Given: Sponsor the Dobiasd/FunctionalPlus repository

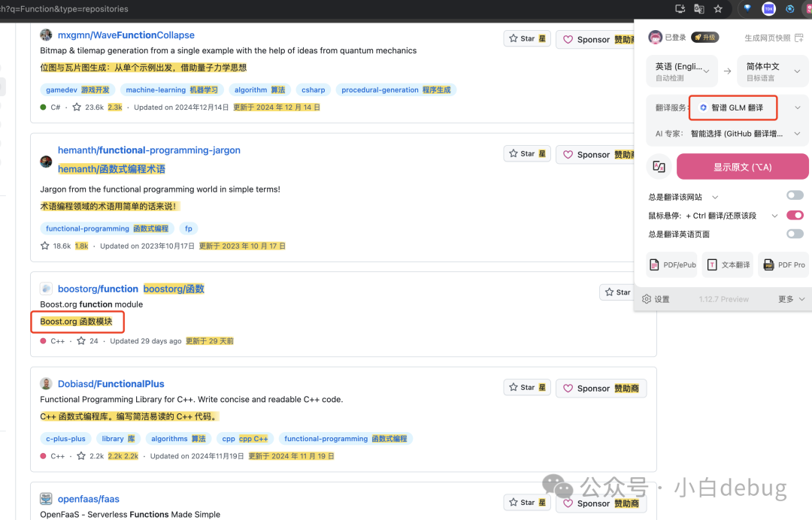Looking at the screenshot, I should (601, 388).
